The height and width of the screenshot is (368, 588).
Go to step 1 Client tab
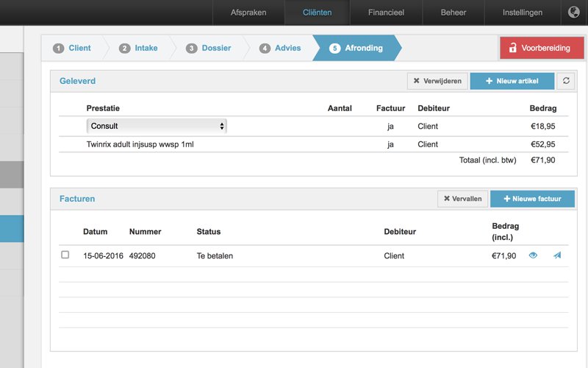tap(72, 48)
